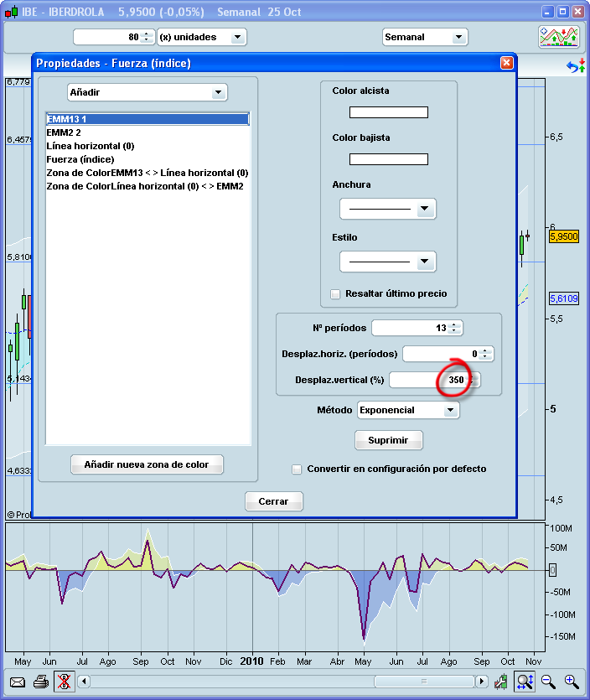
Task: Click the envelope mail icon
Action: click(18, 682)
